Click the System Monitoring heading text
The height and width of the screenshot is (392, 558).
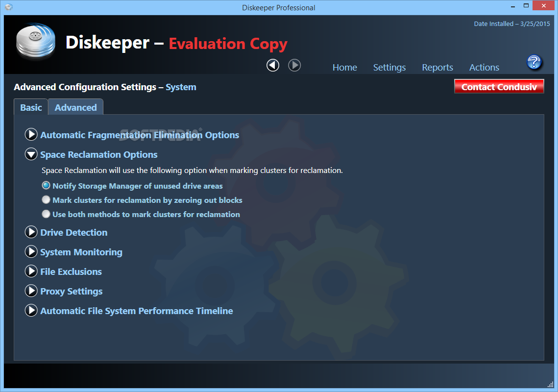(81, 252)
